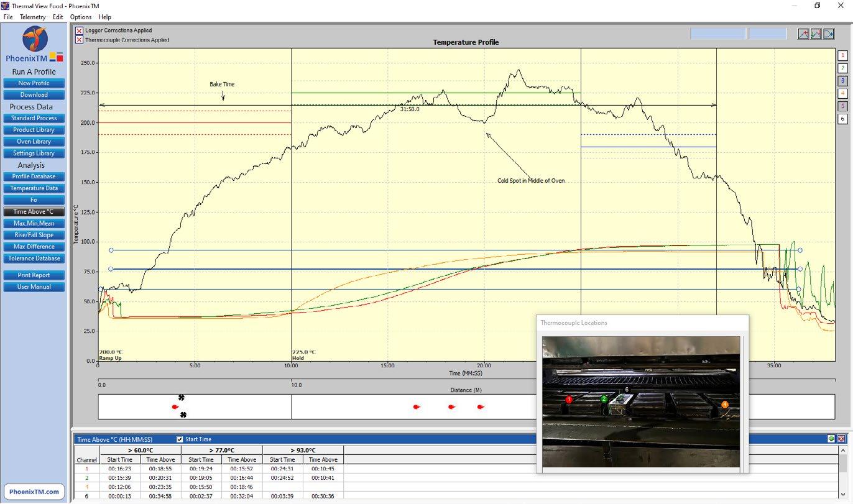
Task: Click the lower black fan symbol on distance strip
Action: pyautogui.click(x=183, y=415)
